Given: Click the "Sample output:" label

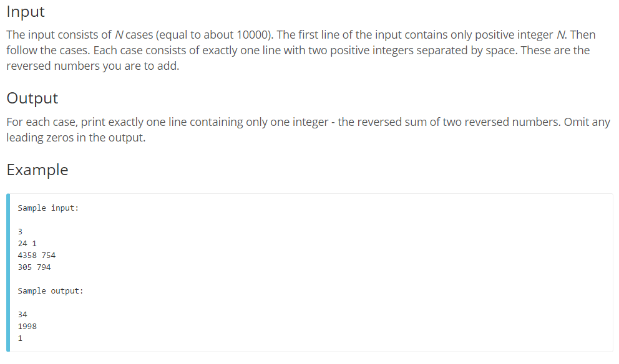Looking at the screenshot, I should pos(51,291).
